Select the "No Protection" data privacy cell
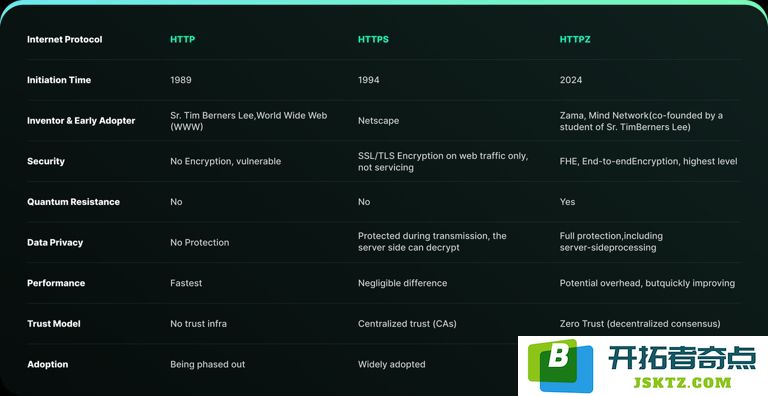Image resolution: width=768 pixels, height=396 pixels. pos(199,243)
